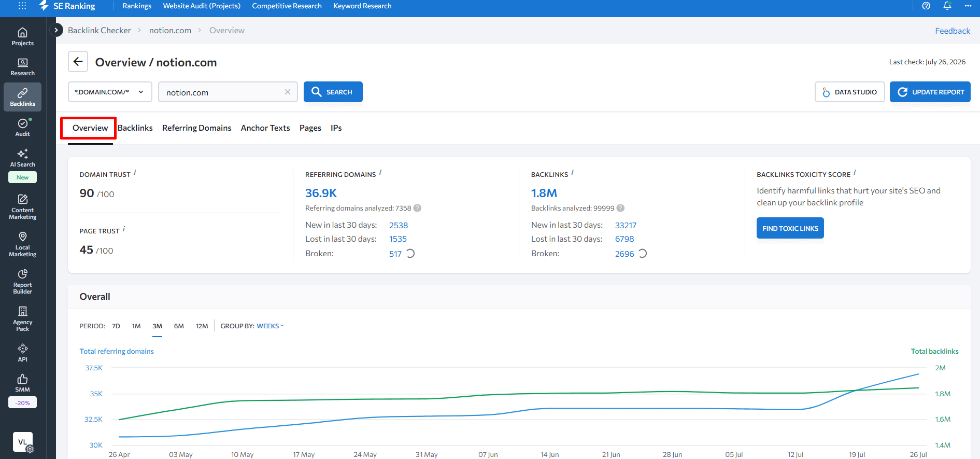Open SMM in the sidebar

(x=23, y=383)
